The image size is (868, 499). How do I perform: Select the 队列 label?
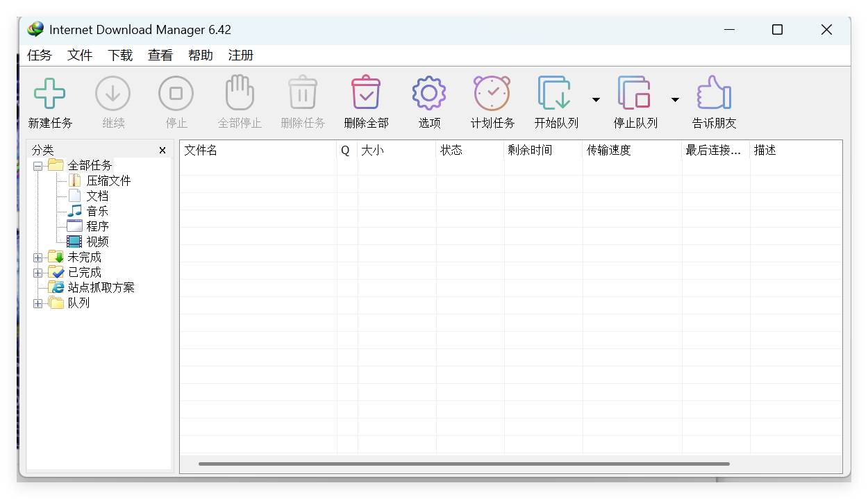click(x=78, y=303)
